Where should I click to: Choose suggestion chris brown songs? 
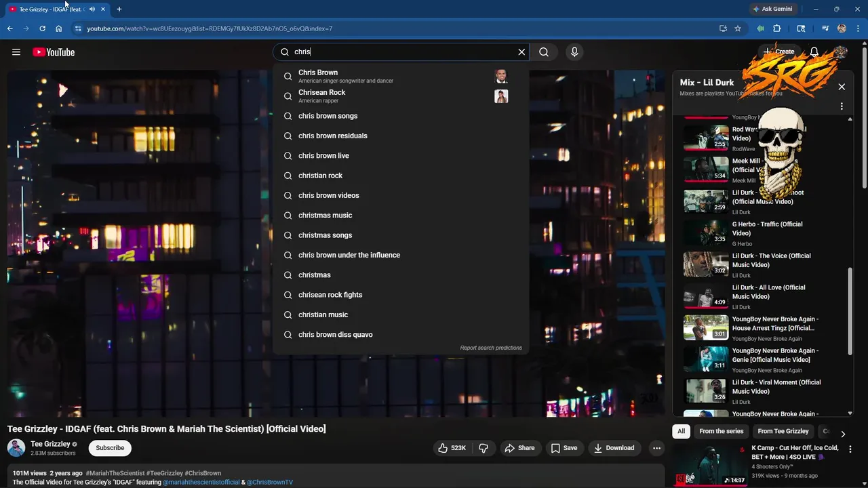[401, 116]
